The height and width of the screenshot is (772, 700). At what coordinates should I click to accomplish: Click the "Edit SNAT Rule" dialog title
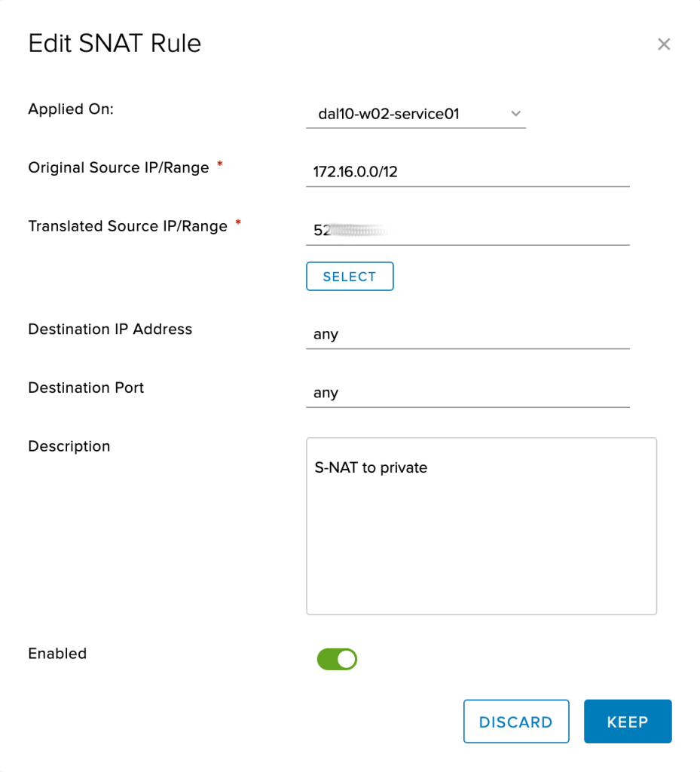pos(115,44)
